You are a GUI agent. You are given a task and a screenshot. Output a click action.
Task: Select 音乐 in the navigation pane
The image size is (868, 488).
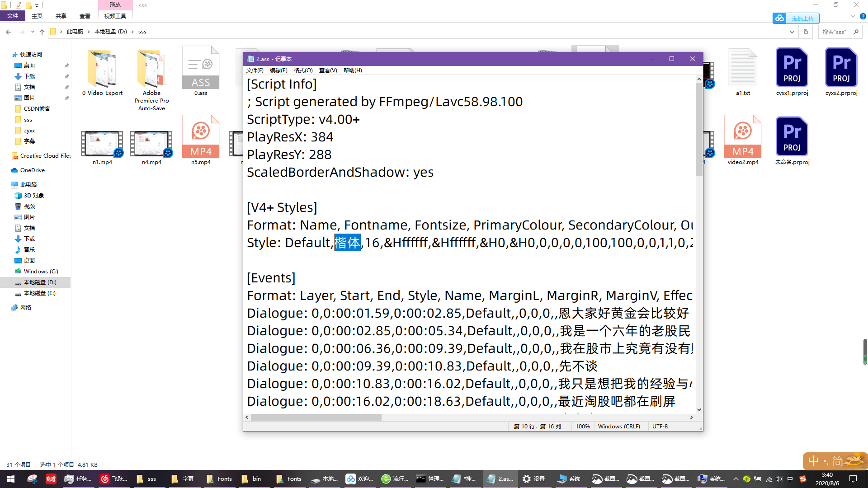coord(29,250)
